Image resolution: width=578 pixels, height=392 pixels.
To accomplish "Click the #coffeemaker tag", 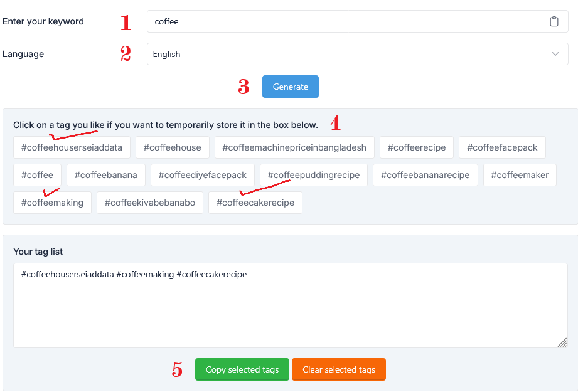I will (519, 175).
